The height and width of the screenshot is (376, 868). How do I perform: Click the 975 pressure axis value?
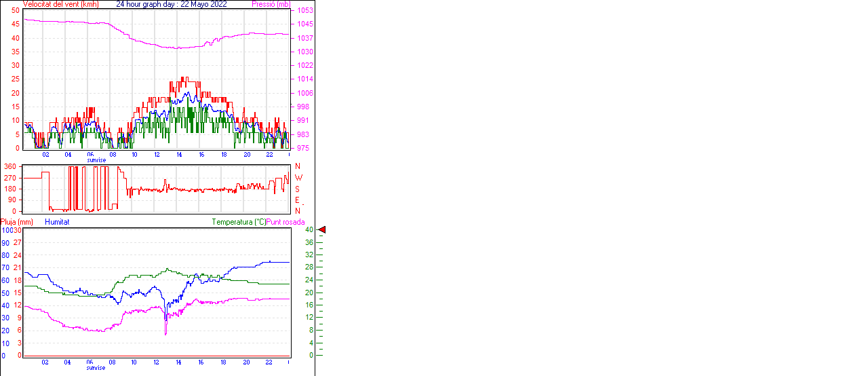pyautogui.click(x=302, y=148)
